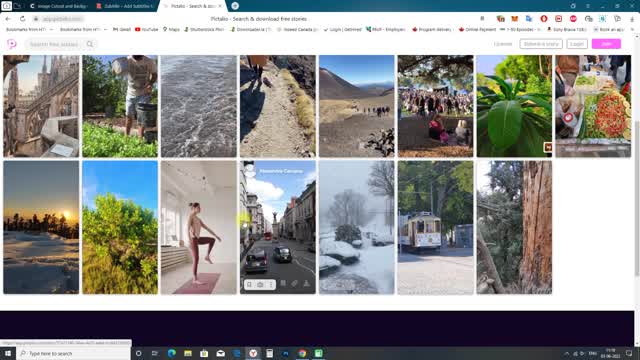Open the outdoor crowd festival story thumbnail
Viewport: 640px width, 360px height.
(436, 106)
